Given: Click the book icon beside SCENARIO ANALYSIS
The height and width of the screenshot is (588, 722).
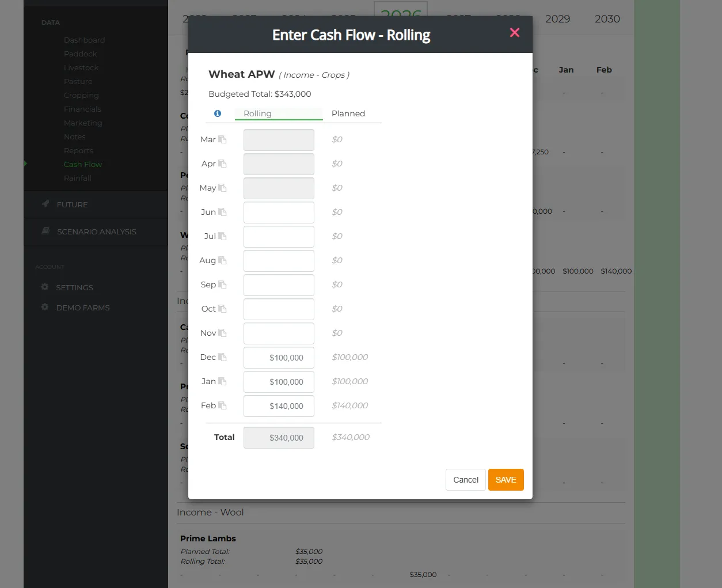Looking at the screenshot, I should [x=45, y=231].
